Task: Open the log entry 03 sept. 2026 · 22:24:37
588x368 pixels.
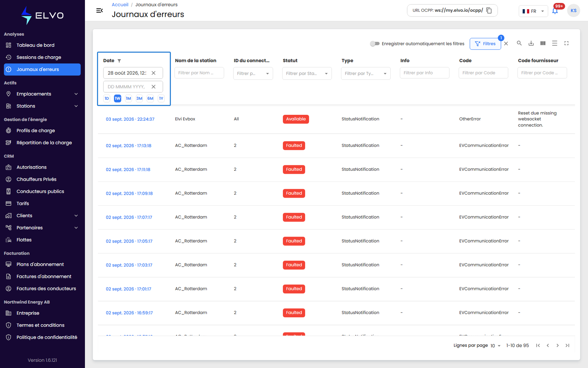Action: click(x=130, y=119)
